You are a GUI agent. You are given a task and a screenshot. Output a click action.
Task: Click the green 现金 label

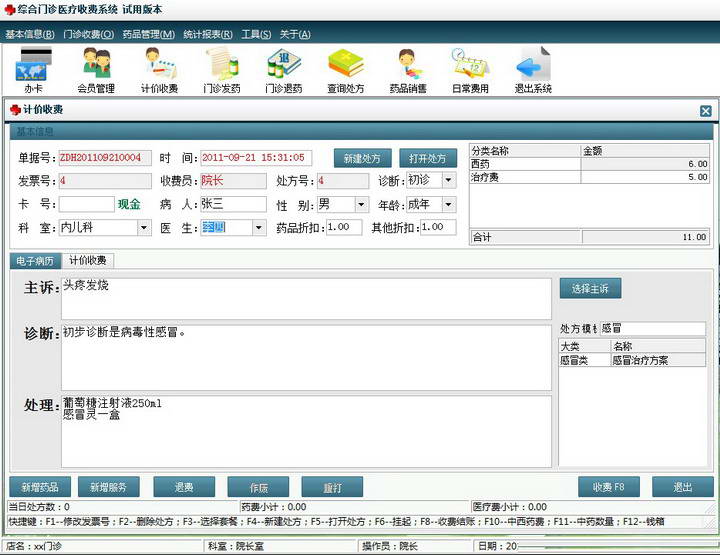[129, 204]
